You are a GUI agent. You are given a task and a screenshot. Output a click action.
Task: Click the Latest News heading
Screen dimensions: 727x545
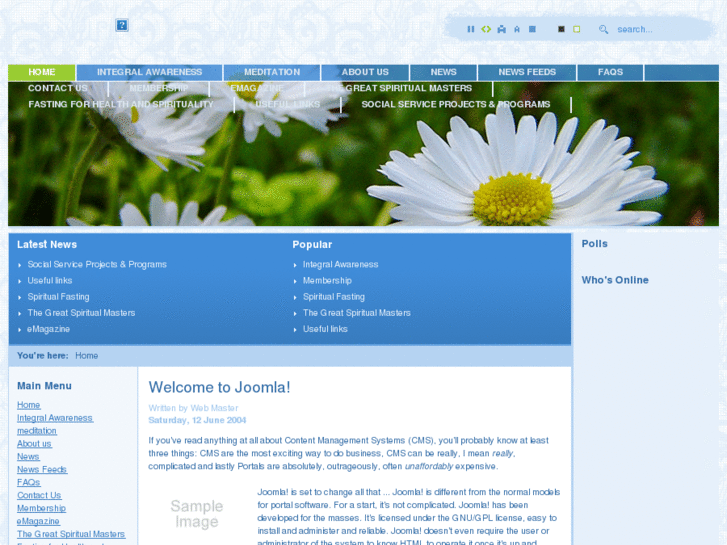click(x=47, y=244)
